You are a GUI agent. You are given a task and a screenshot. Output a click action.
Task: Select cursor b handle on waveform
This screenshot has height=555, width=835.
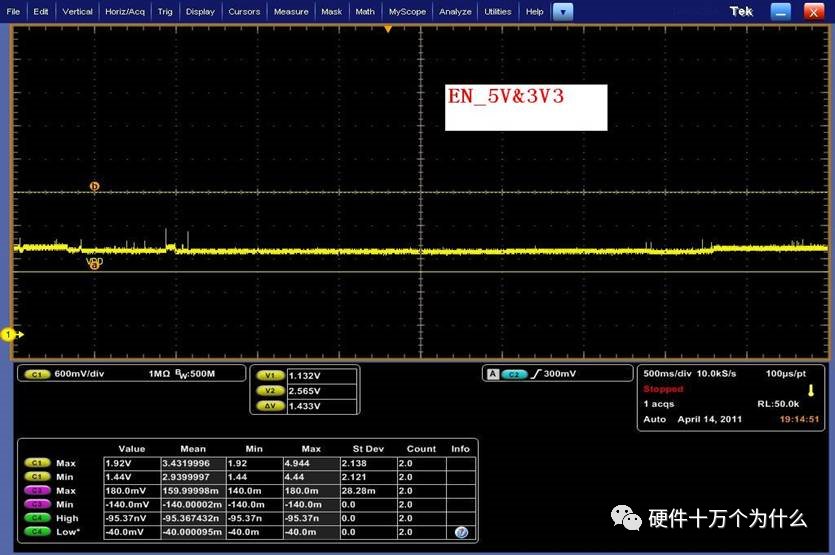pos(95,186)
